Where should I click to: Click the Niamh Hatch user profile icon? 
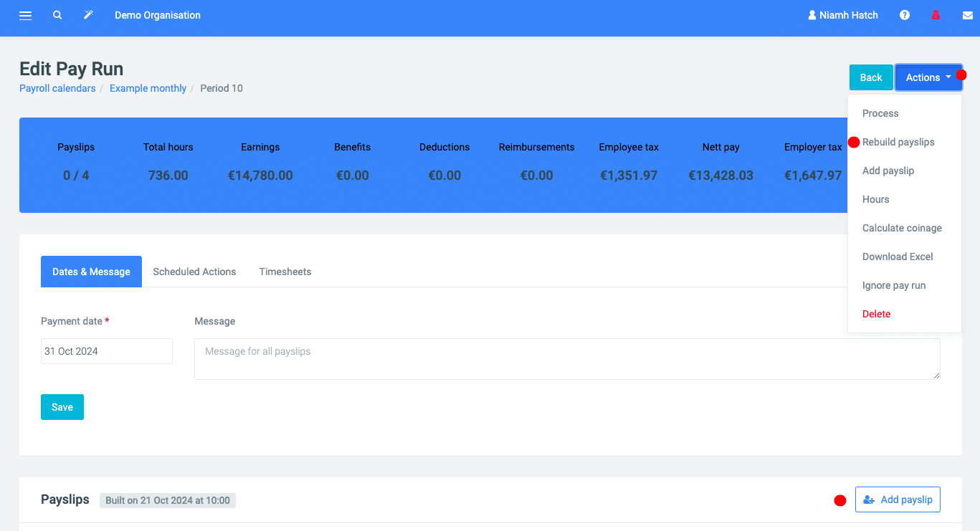[x=812, y=15]
